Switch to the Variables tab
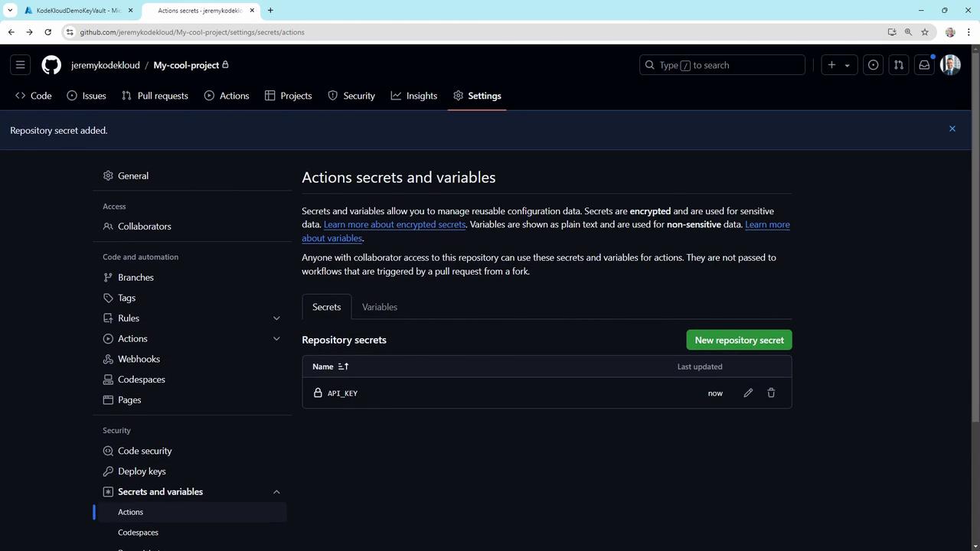 coord(380,307)
